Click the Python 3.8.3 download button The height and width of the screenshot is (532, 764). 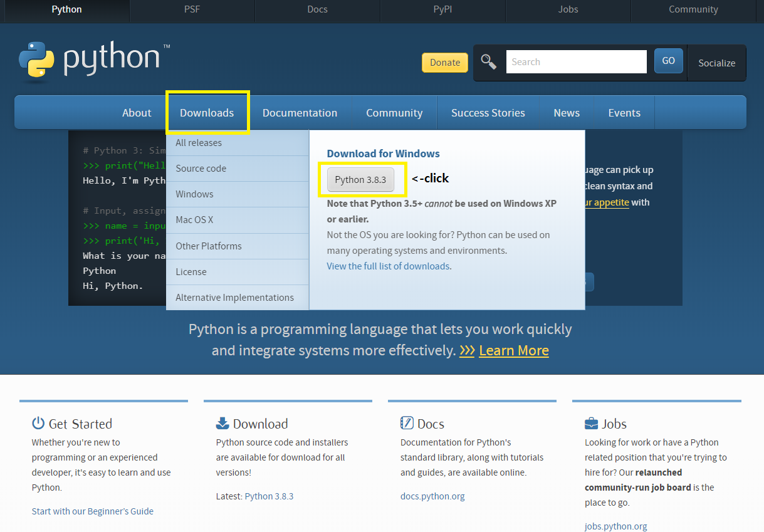[x=360, y=180]
